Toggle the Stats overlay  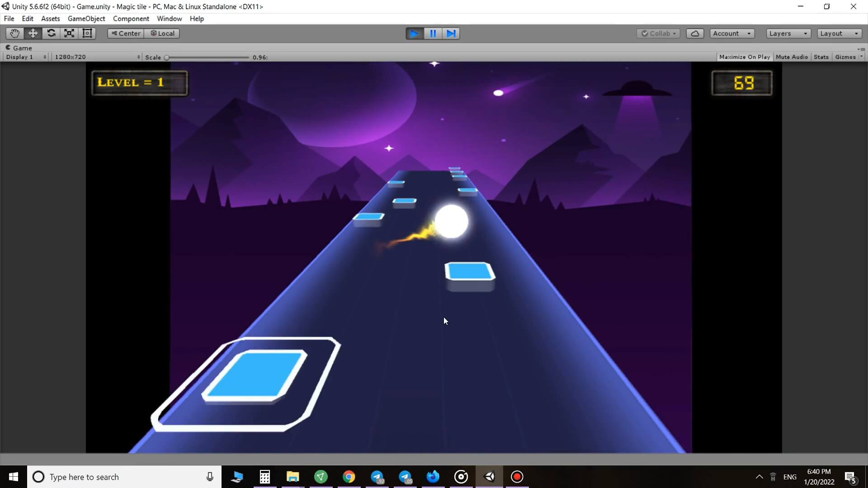tap(821, 57)
